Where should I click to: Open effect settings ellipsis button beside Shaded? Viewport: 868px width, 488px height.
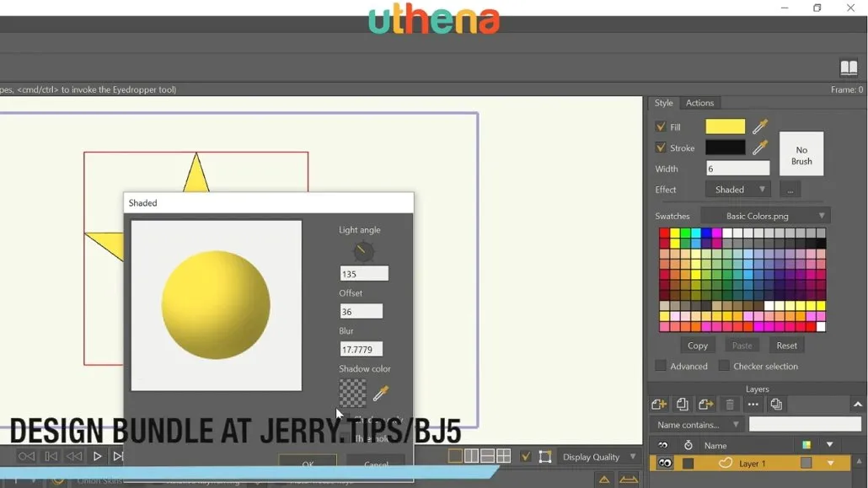pyautogui.click(x=790, y=190)
